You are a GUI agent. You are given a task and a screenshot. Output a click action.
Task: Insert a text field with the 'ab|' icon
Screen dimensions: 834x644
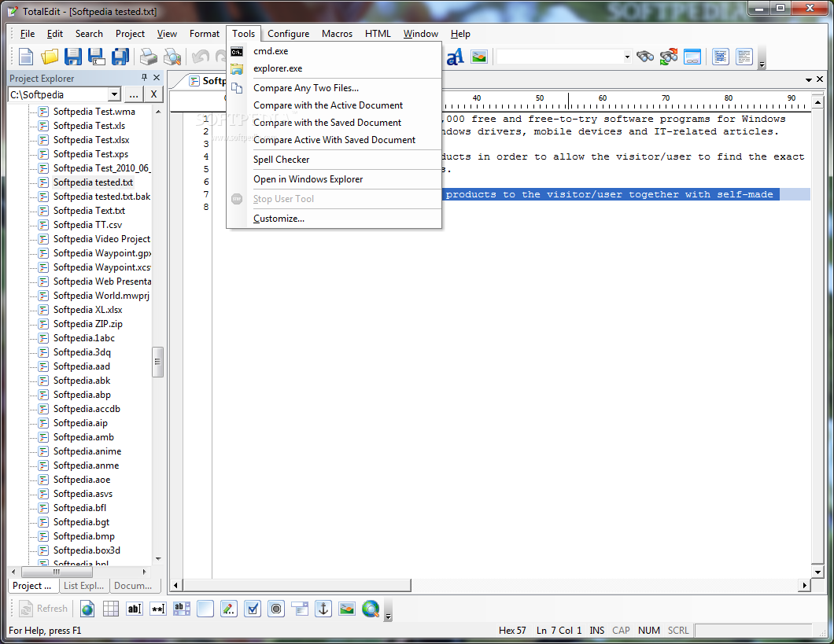click(x=135, y=609)
